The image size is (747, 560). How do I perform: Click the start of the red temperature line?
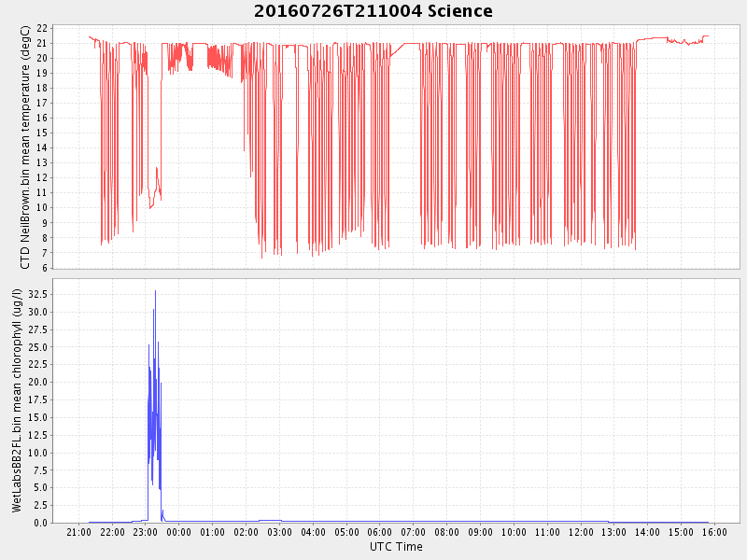89,36
